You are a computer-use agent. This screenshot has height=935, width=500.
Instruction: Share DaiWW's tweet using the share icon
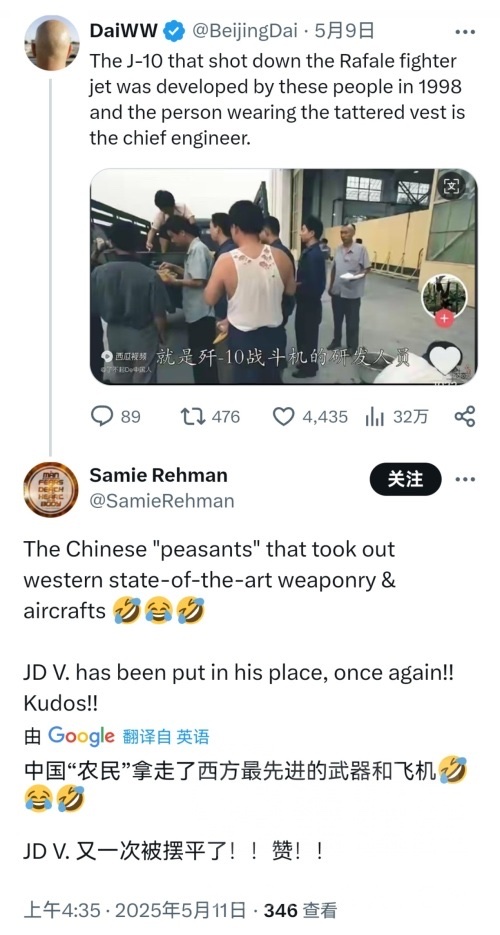(x=465, y=416)
